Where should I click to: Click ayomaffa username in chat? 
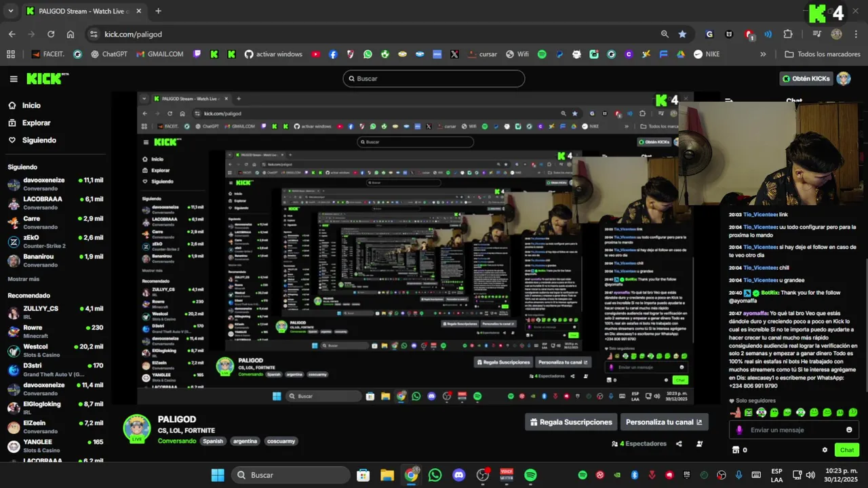pyautogui.click(x=755, y=314)
